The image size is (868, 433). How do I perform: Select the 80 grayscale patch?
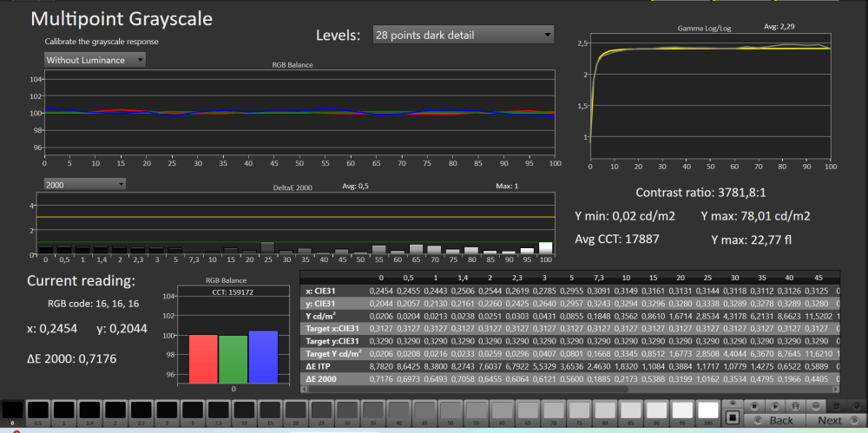click(x=606, y=414)
